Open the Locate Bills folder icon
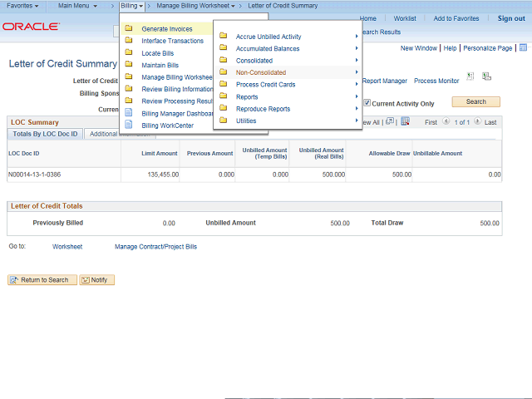532x399 pixels. pyautogui.click(x=129, y=53)
